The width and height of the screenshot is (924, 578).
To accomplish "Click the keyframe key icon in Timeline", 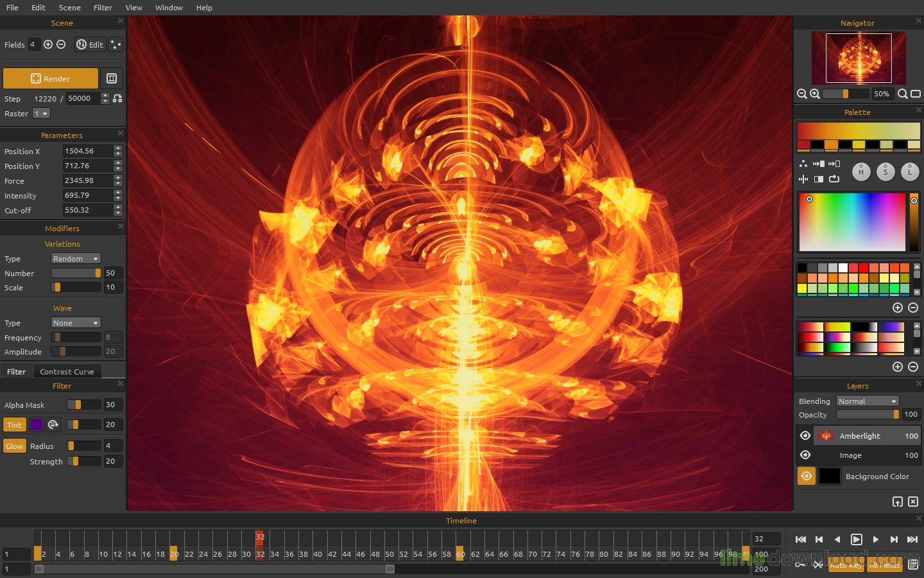I will (801, 565).
